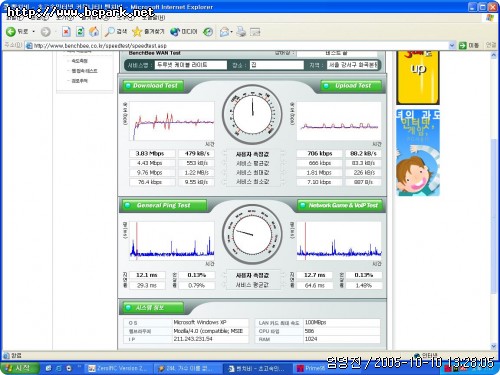Viewport: 500px width, 375px height.
Task: Open the address bar URL dropdown
Action: tap(452, 45)
